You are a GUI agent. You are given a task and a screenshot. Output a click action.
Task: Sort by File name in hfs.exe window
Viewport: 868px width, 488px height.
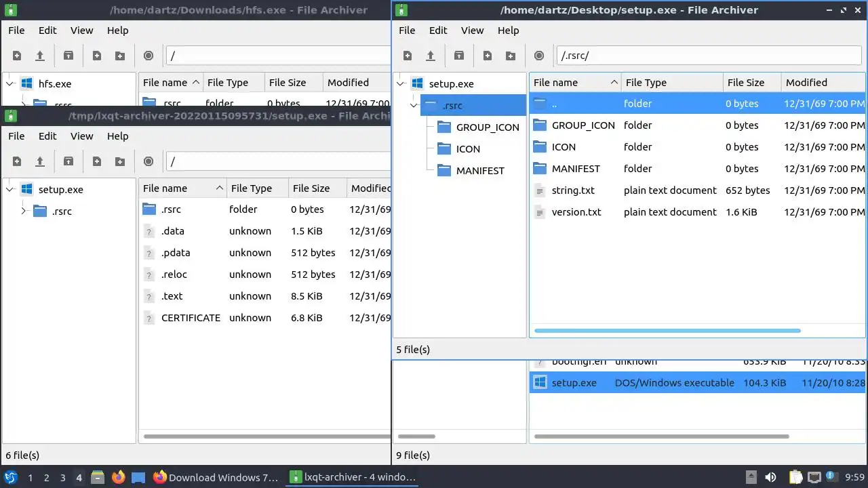[171, 83]
